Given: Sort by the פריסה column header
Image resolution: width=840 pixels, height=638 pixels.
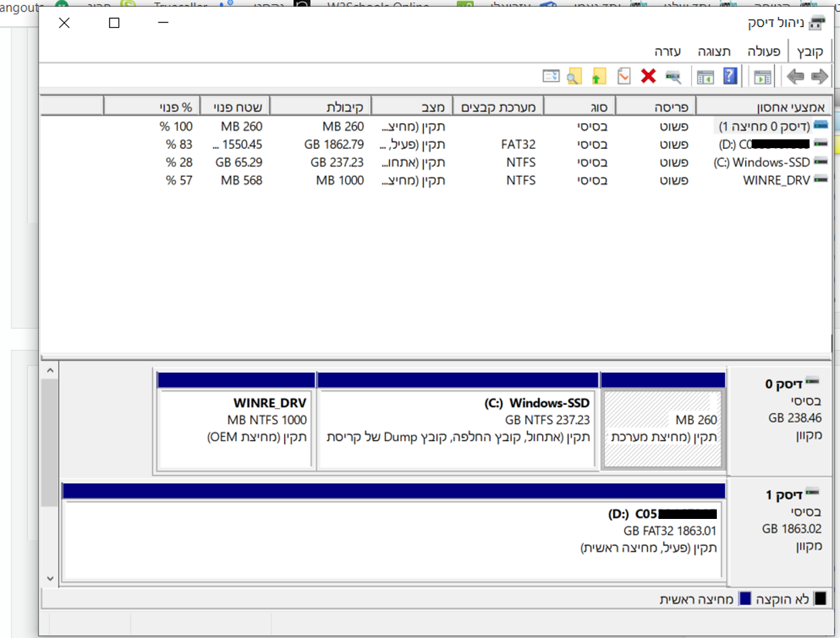Looking at the screenshot, I should click(656, 106).
